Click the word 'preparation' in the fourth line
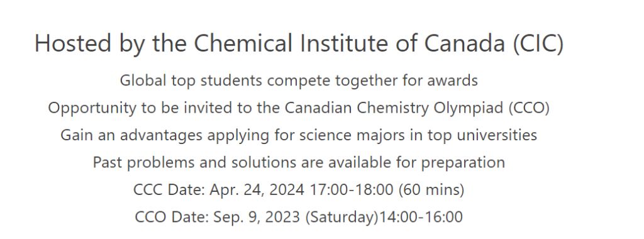Image resolution: width=644 pixels, height=239 pixels. coord(463,163)
